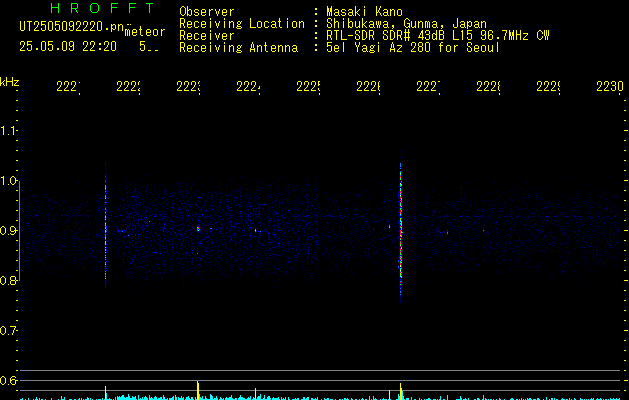Click the 1.1 kHz frequency label
This screenshot has width=629, height=400.
pyautogui.click(x=8, y=131)
